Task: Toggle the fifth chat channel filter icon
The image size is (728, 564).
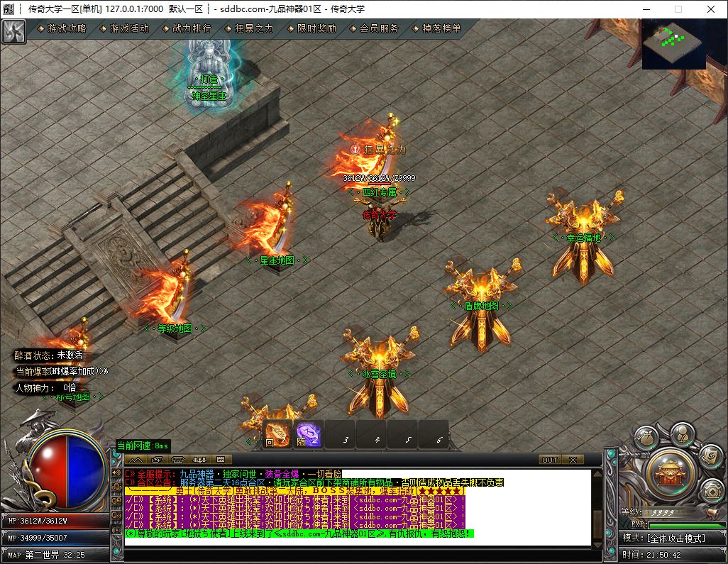Action: click(x=116, y=529)
